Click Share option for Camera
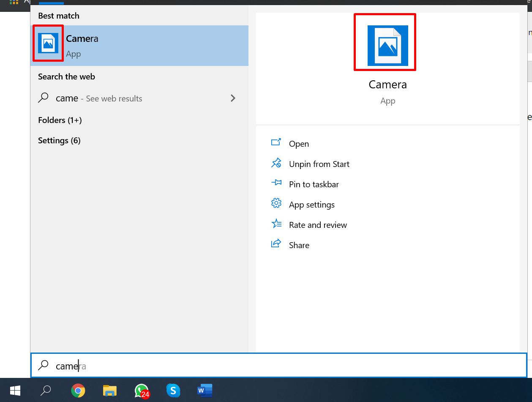 point(299,245)
